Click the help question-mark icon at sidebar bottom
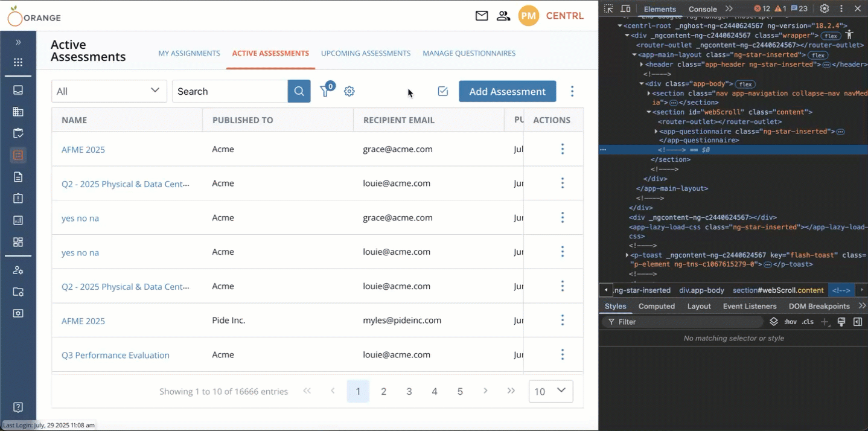 coord(18,407)
